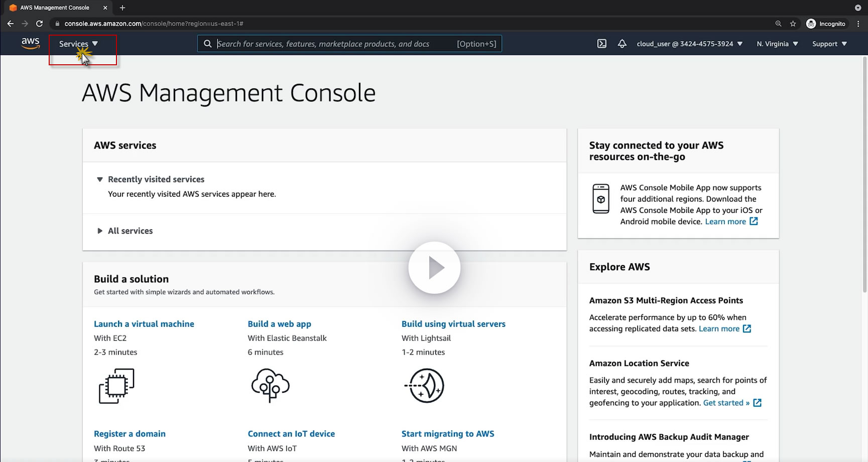Open the N. Virginia region selector
The height and width of the screenshot is (462, 868).
pos(777,44)
